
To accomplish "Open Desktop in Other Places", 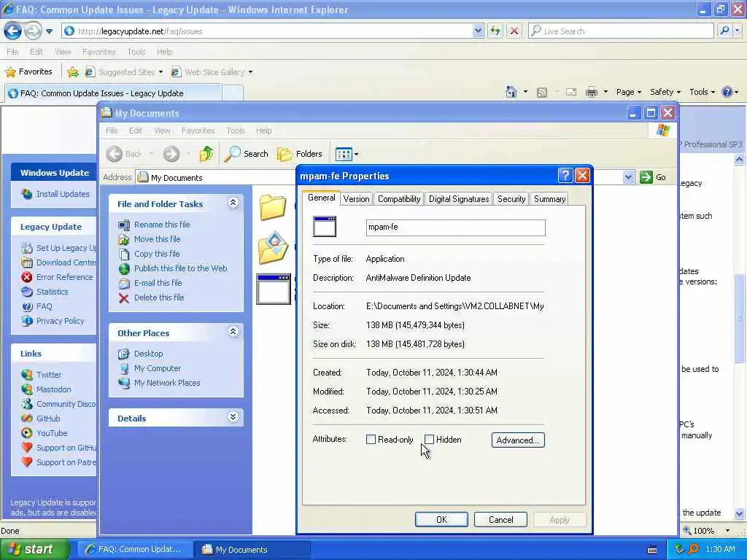I will click(x=148, y=354).
